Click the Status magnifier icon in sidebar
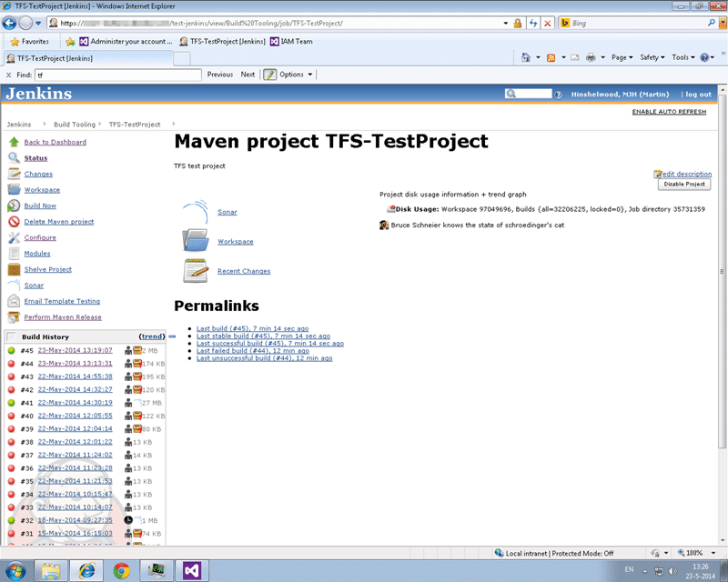Screen dimensions: 728x582 (x=14, y=158)
